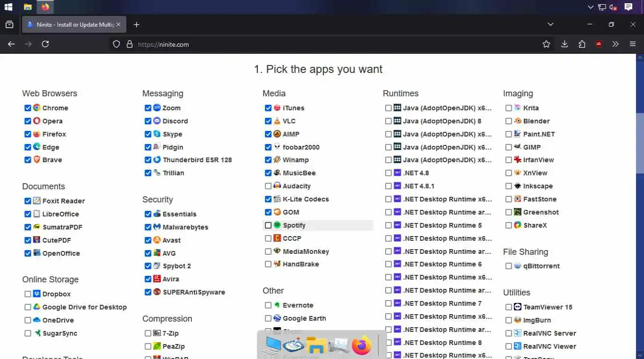Click the Google Earth label

[x=304, y=318]
